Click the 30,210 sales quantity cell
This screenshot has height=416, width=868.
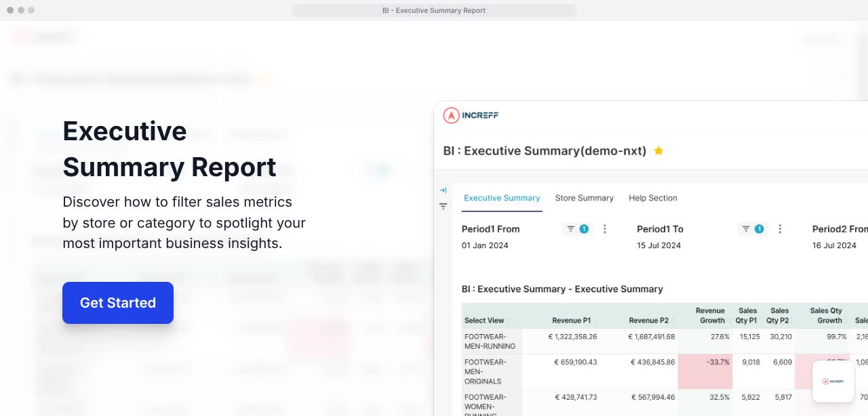[781, 336]
